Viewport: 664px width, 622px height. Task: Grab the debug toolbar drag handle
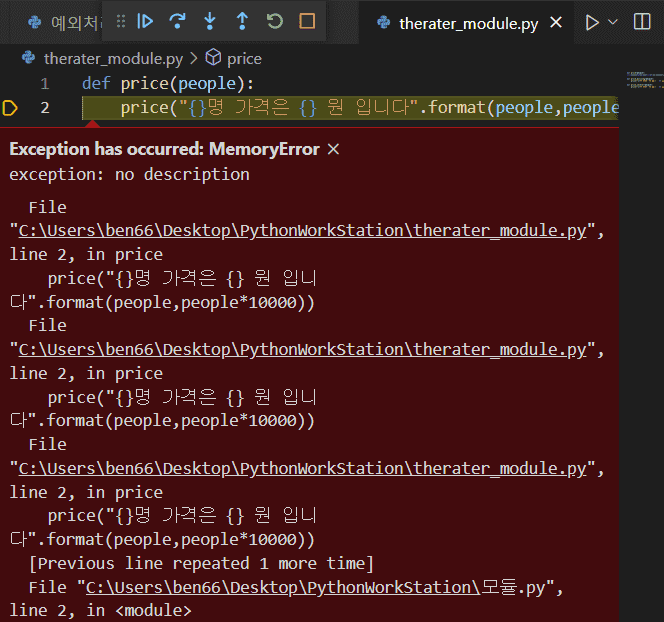tap(121, 21)
